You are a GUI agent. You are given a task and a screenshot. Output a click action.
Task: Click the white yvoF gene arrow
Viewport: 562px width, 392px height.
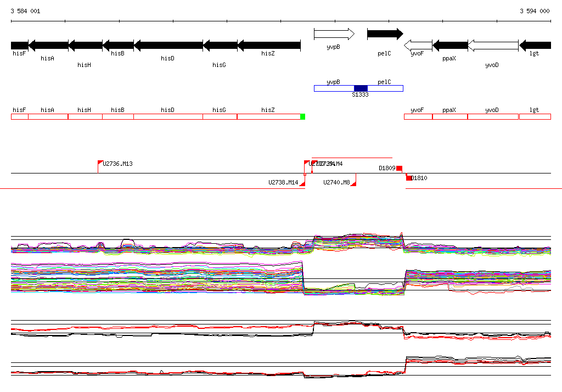coord(418,45)
